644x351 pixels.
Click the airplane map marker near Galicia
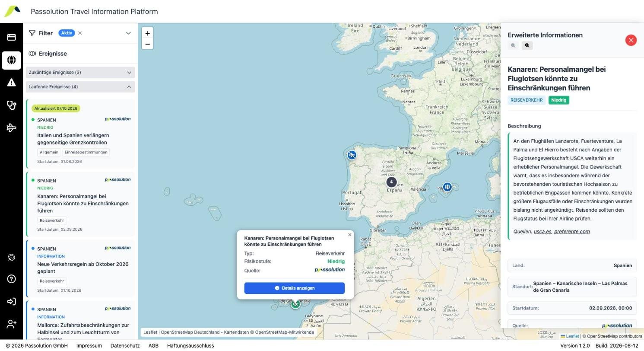click(x=352, y=155)
